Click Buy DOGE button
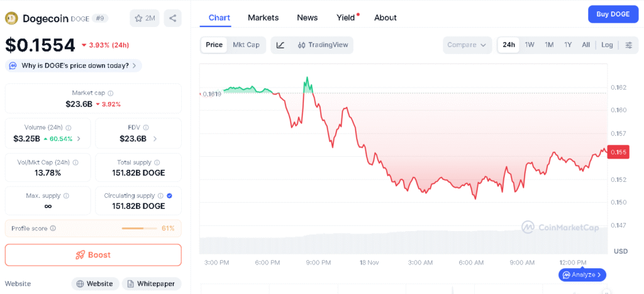The height and width of the screenshot is (294, 644). [613, 14]
